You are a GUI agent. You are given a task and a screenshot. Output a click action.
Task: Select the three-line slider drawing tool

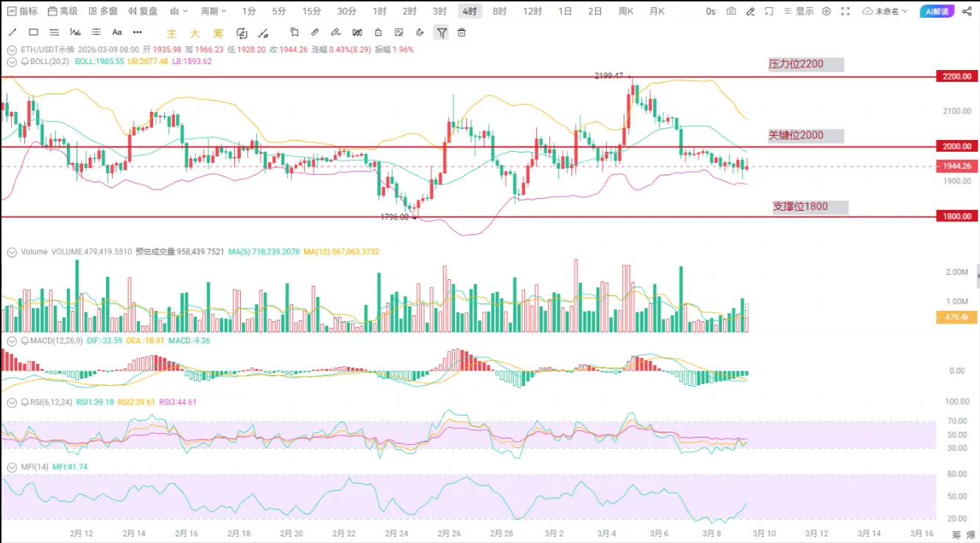click(x=96, y=32)
